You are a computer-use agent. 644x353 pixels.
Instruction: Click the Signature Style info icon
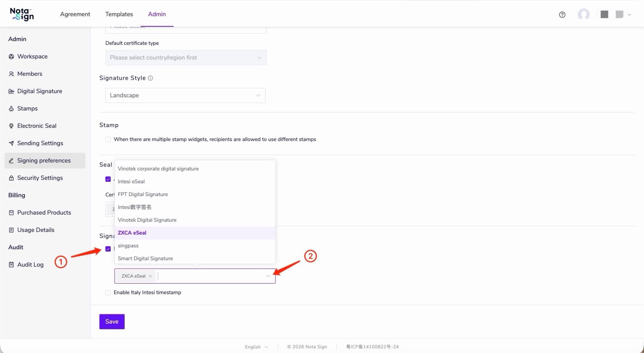coord(151,78)
